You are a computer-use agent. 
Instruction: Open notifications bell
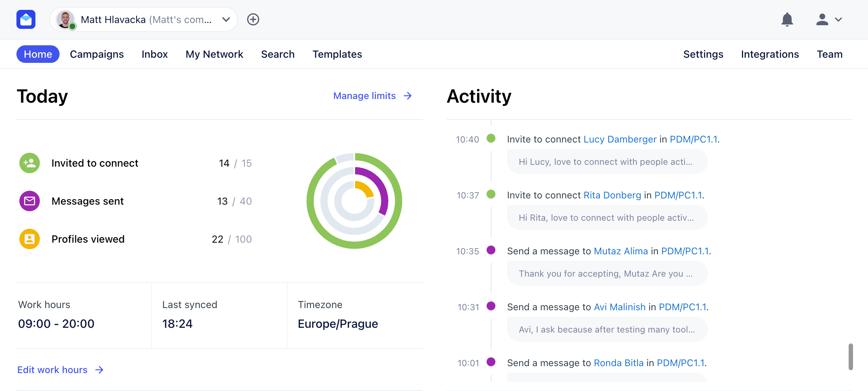pos(787,19)
